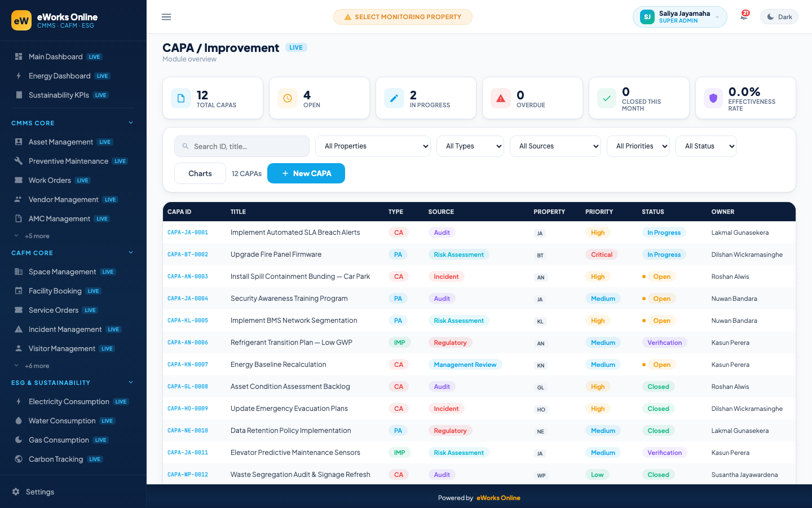Click Visitor Management person icon
812x508 pixels.
tap(19, 348)
